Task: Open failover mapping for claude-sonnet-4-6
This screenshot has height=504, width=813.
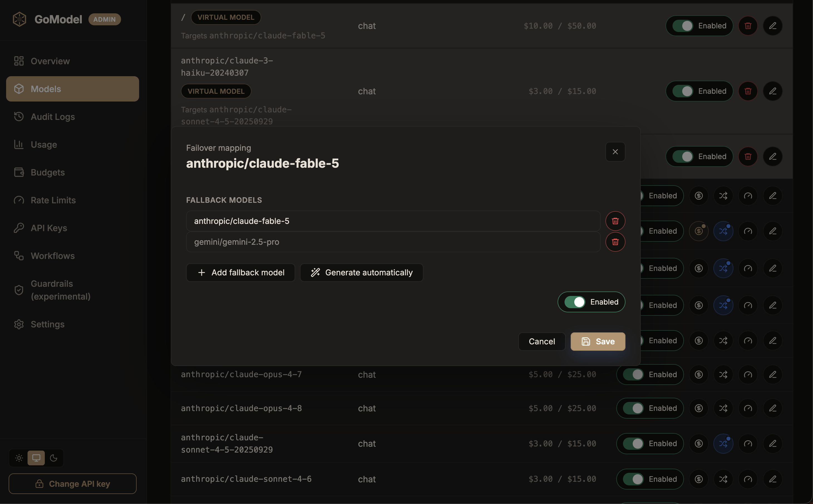Action: [723, 479]
